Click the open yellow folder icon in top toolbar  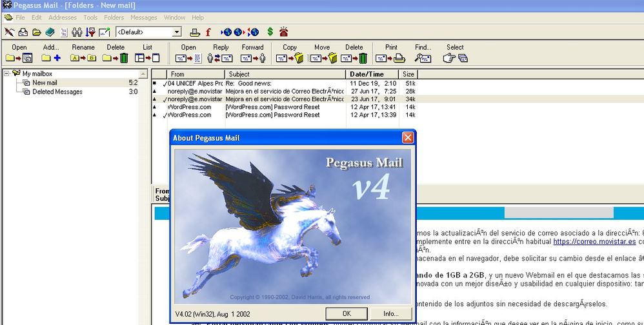click(37, 32)
